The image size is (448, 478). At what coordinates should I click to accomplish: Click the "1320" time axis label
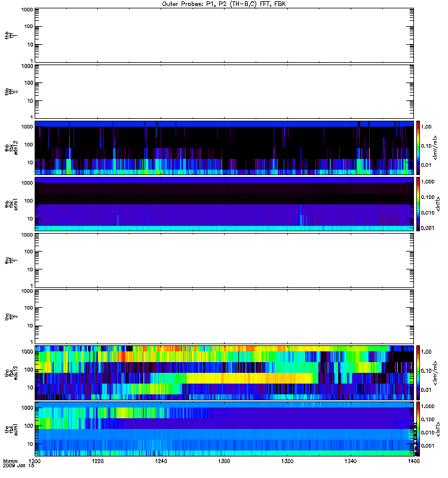[287, 461]
